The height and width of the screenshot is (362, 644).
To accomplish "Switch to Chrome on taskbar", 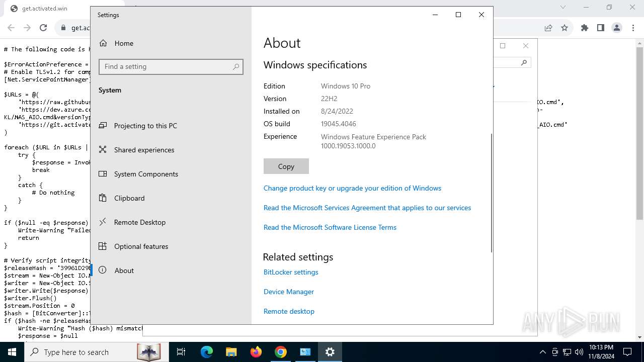I will (x=280, y=352).
